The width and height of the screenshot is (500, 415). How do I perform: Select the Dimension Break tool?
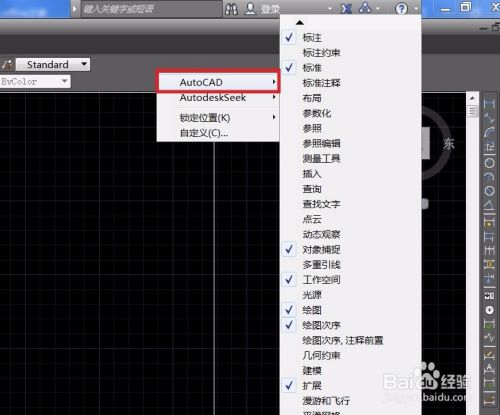coord(489,278)
